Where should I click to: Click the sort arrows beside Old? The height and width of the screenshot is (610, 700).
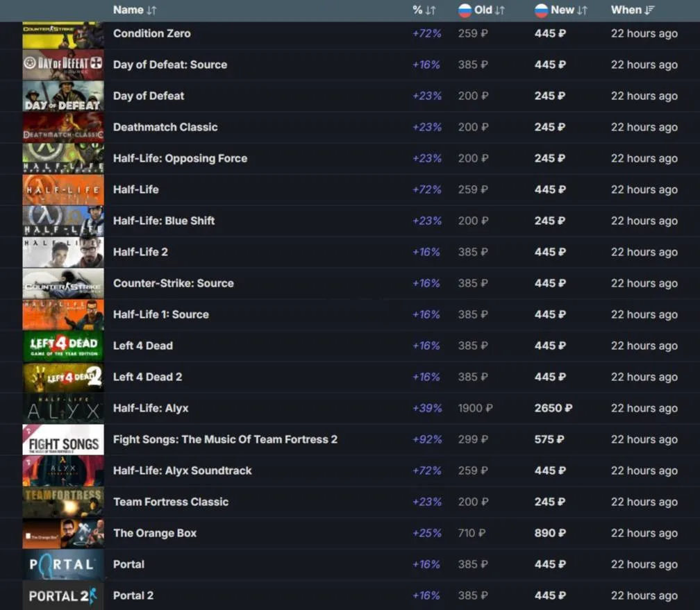coord(500,10)
